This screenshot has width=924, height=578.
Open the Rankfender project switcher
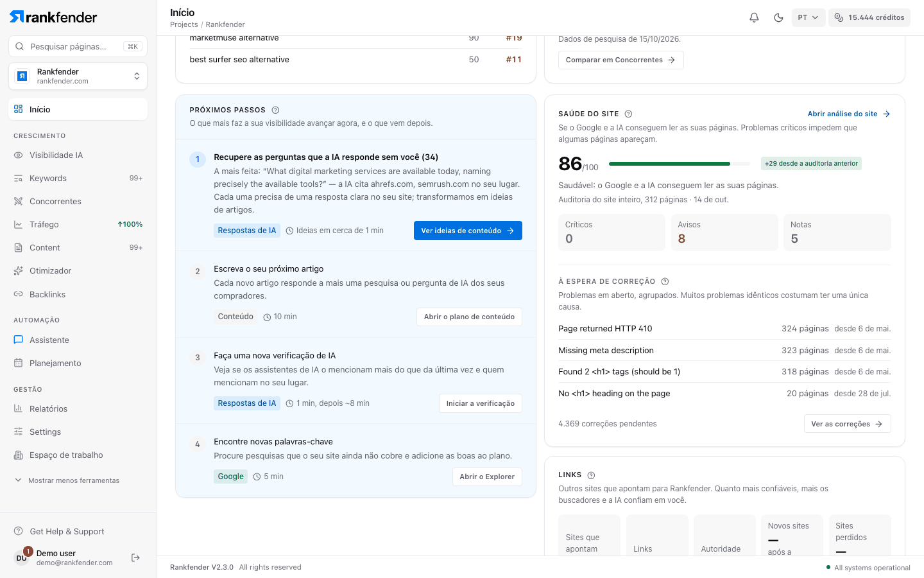(78, 76)
